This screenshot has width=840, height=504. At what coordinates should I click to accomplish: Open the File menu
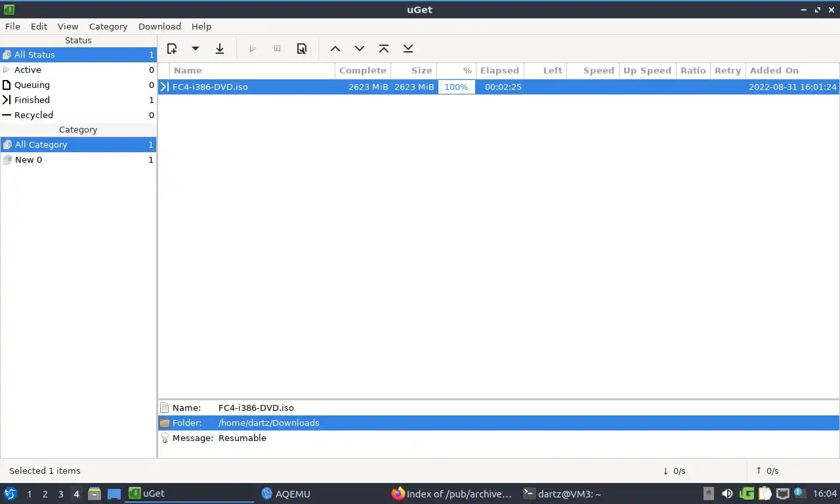pyautogui.click(x=12, y=26)
